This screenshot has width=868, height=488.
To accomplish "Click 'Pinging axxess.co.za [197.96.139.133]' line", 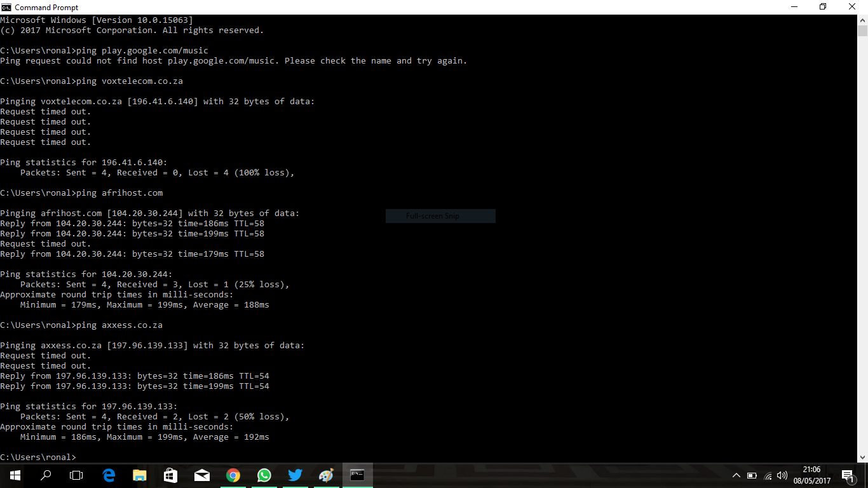I will click(x=153, y=345).
